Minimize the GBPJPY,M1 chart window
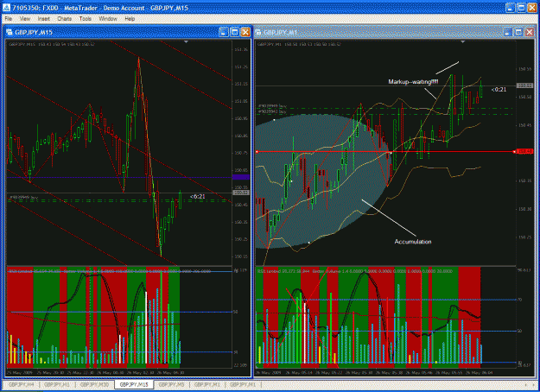Viewport: 540px width, 392px height. 507,32
